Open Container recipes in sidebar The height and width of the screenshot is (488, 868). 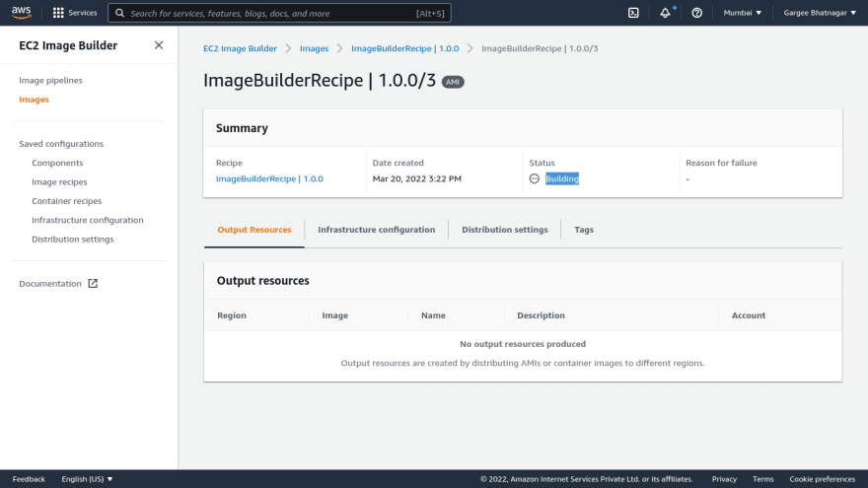[x=66, y=201]
